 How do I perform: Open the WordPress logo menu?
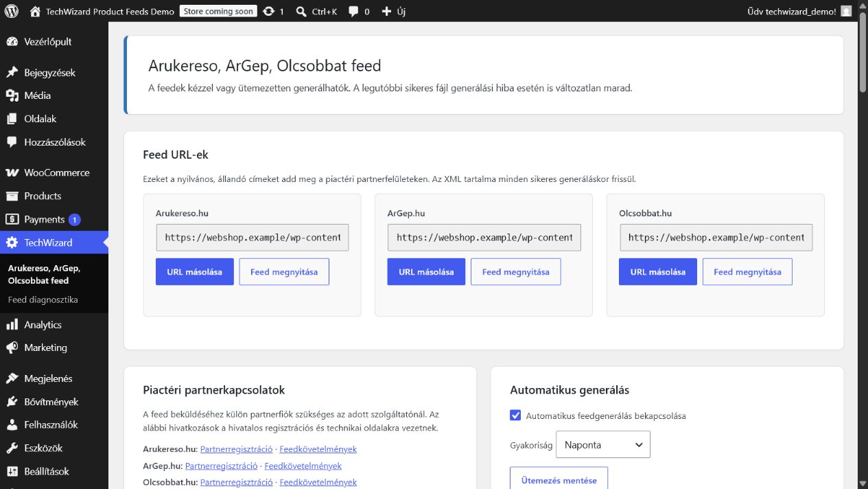11,11
